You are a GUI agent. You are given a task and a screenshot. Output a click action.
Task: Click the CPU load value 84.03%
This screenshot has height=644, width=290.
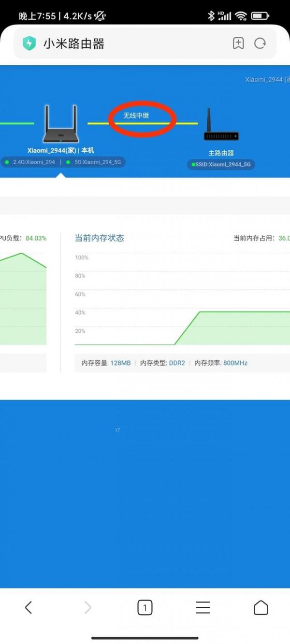click(x=36, y=238)
